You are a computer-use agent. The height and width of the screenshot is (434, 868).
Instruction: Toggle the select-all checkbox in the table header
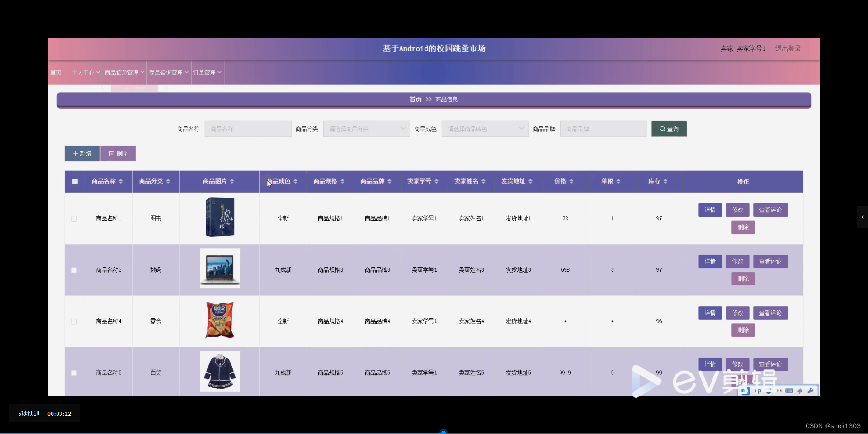point(74,181)
